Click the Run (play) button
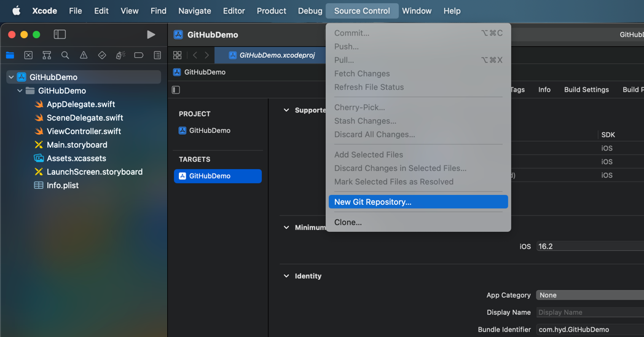 click(151, 34)
